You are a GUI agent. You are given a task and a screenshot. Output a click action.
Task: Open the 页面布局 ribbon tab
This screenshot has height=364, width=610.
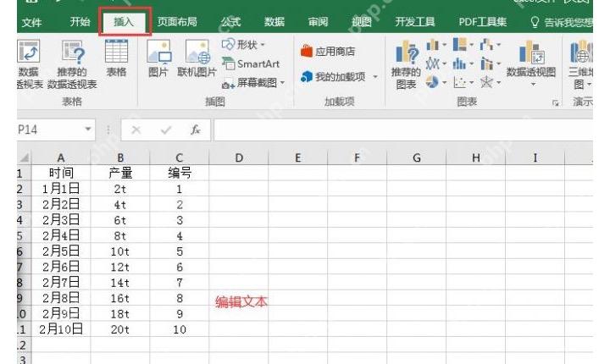[x=177, y=21]
